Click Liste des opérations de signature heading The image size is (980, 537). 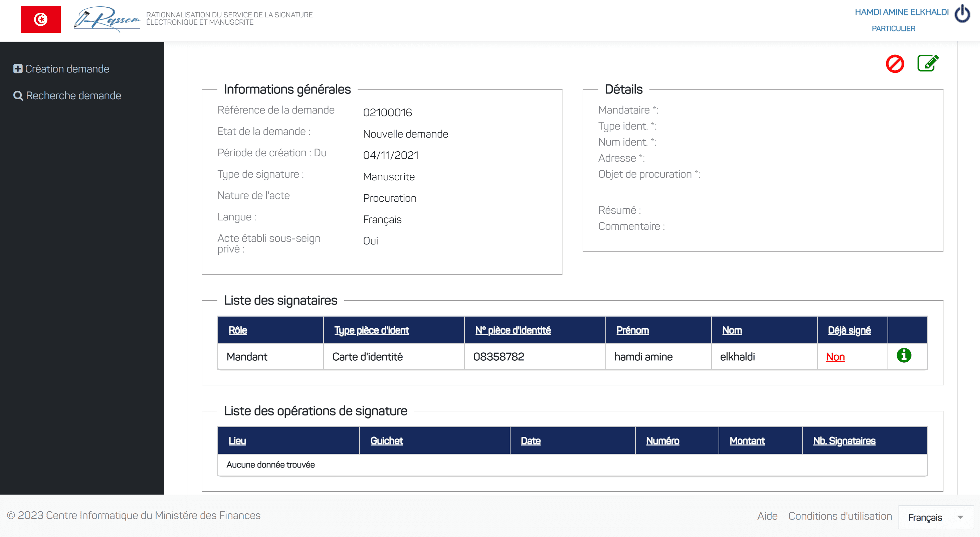pyautogui.click(x=316, y=411)
